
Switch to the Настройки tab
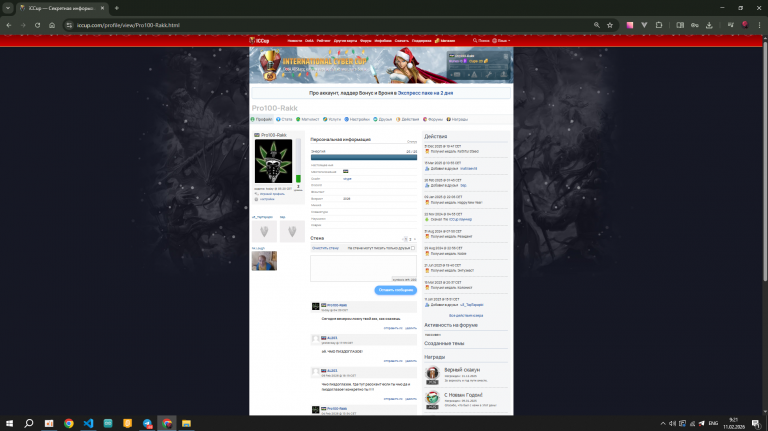click(x=357, y=119)
